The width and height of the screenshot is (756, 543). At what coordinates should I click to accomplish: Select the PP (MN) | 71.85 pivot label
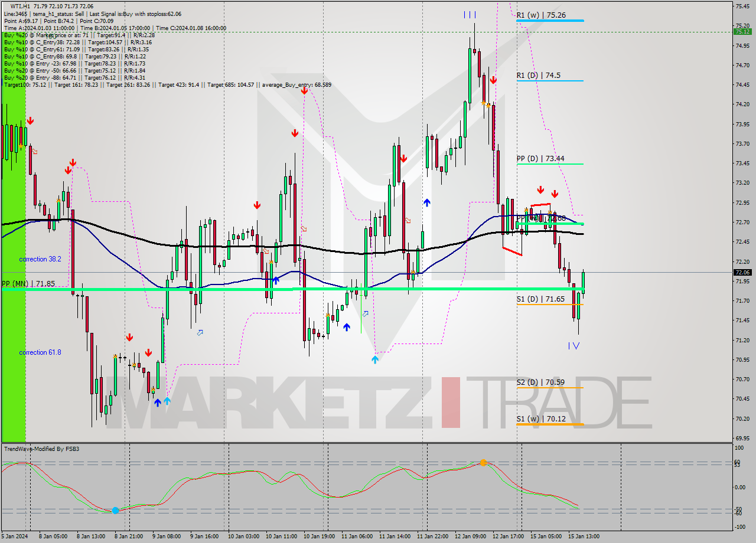click(28, 284)
